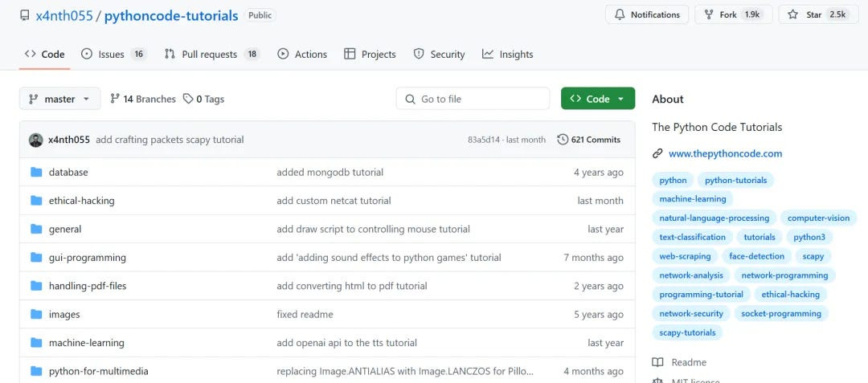
Task: Go to the Actions tab
Action: 302,54
